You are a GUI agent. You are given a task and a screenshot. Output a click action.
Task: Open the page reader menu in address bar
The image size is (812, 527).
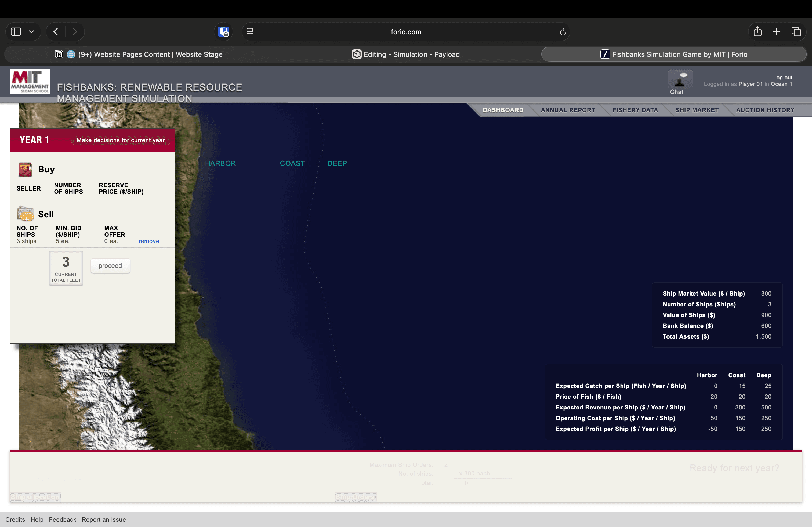(x=250, y=32)
